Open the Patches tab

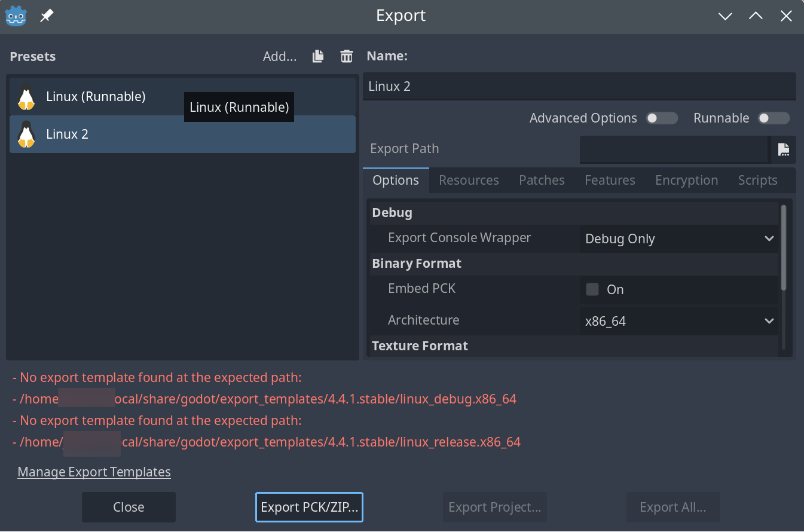[542, 181]
